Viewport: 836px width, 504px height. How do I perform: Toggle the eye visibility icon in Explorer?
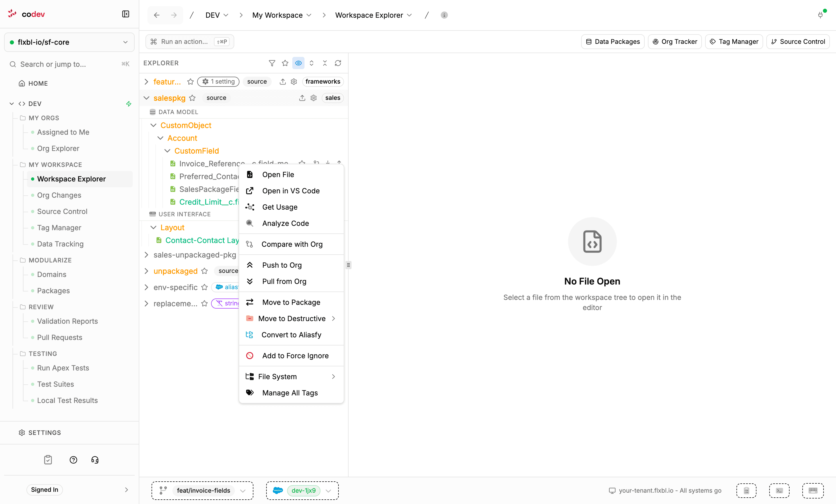pyautogui.click(x=298, y=63)
